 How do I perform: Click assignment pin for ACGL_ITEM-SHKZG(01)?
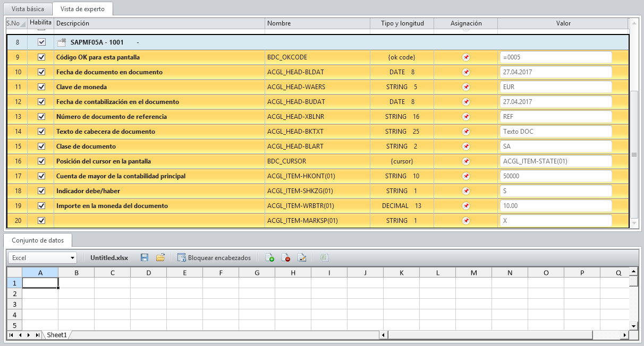[x=466, y=191]
